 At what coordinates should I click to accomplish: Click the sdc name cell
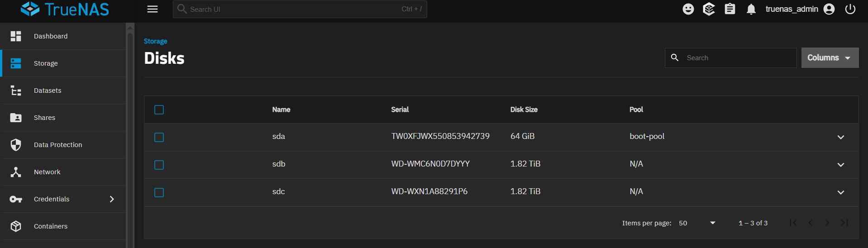(x=278, y=191)
